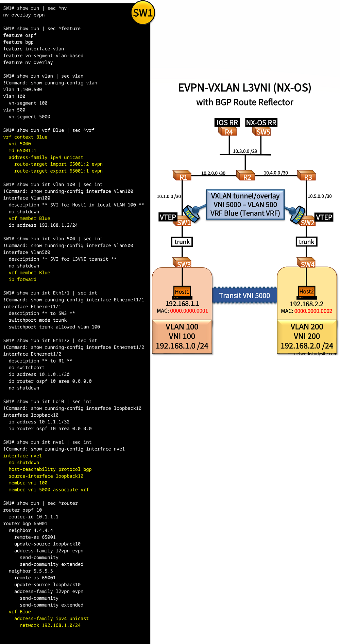Viewport: 340px width, 644px height.
Task: Select the SW3 switch icon
Action: pos(183,263)
